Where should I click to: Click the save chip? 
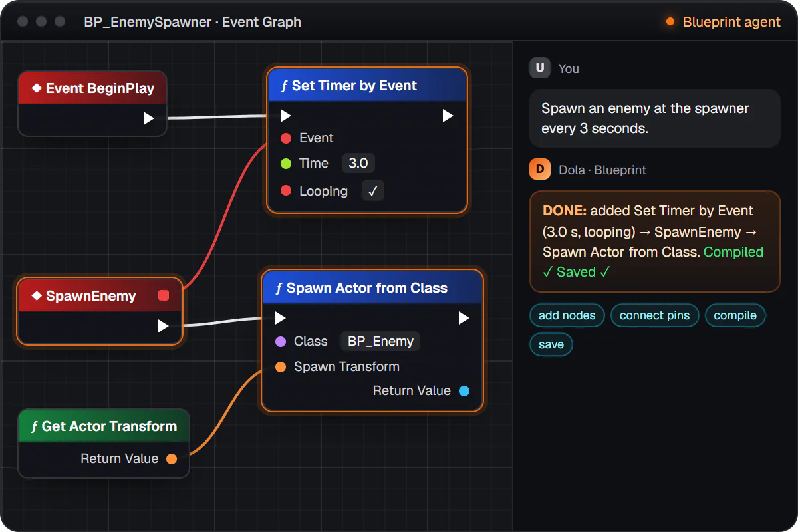[551, 344]
